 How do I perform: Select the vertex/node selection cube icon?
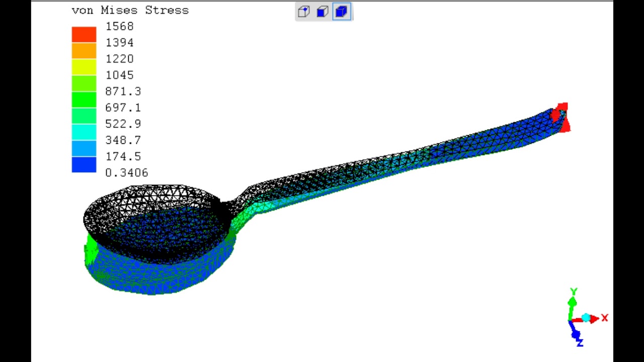[304, 12]
